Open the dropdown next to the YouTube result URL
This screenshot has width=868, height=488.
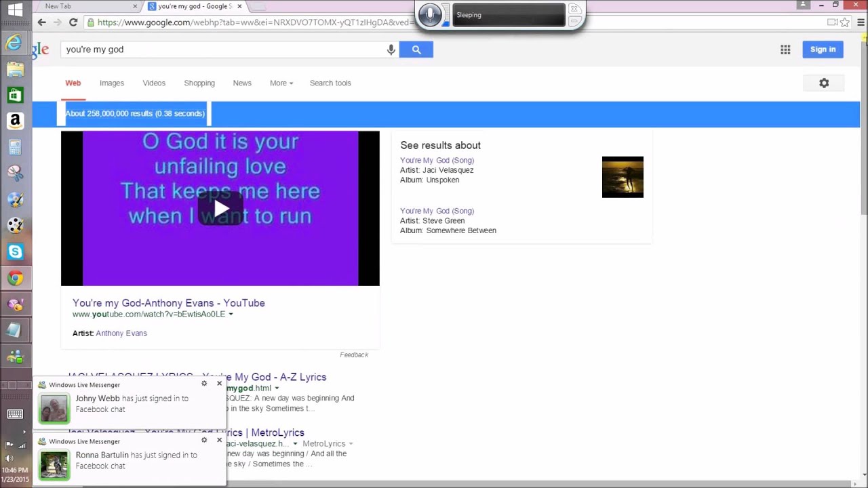[x=231, y=314]
